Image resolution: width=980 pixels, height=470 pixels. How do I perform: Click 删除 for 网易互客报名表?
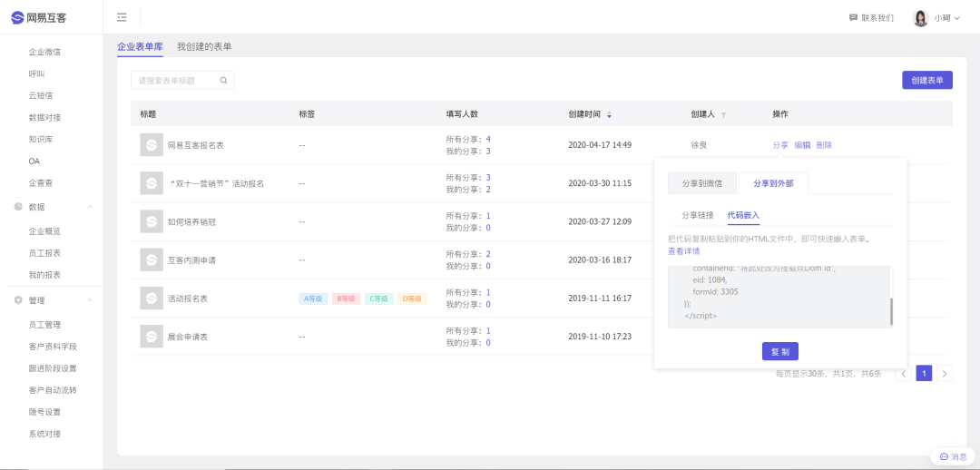click(x=824, y=145)
